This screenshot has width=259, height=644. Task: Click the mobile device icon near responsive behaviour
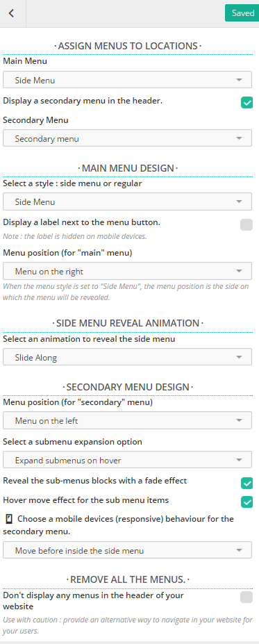[10, 519]
